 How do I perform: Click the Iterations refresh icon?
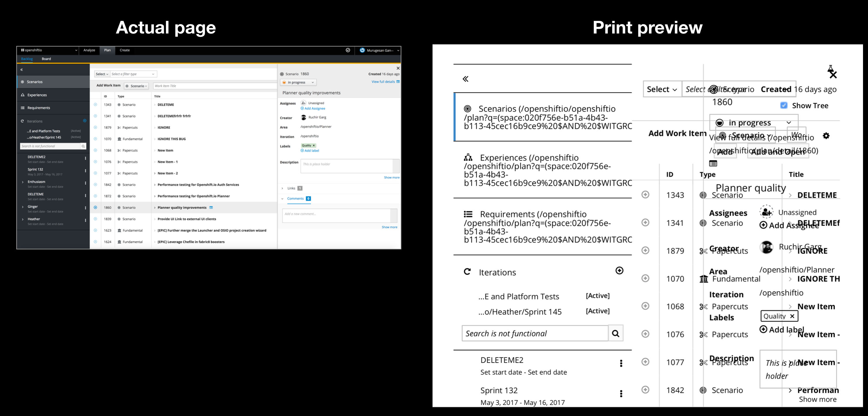point(22,121)
